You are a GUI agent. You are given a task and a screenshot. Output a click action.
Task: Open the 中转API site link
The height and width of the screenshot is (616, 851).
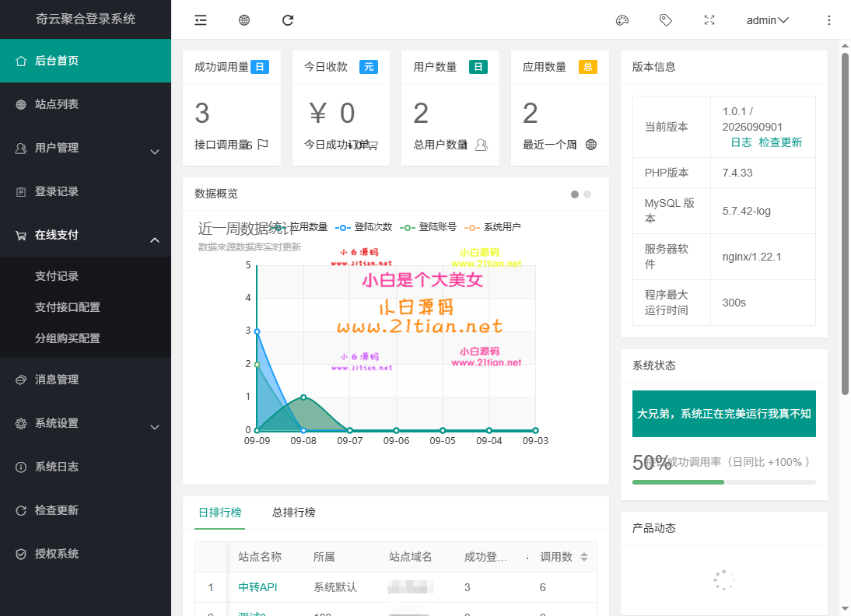coord(257,587)
